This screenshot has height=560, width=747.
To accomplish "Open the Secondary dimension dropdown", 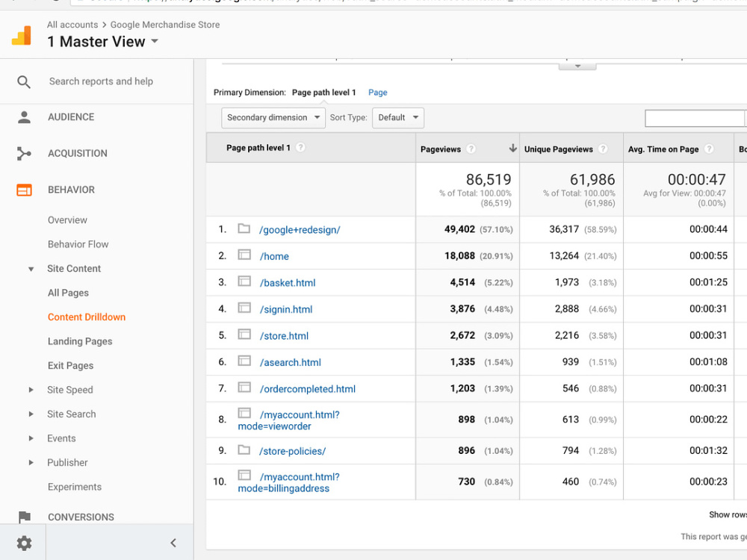I will 273,118.
